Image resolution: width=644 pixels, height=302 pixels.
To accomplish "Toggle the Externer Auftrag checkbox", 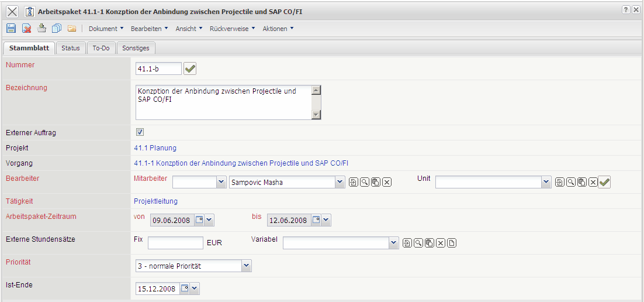I will [x=140, y=132].
